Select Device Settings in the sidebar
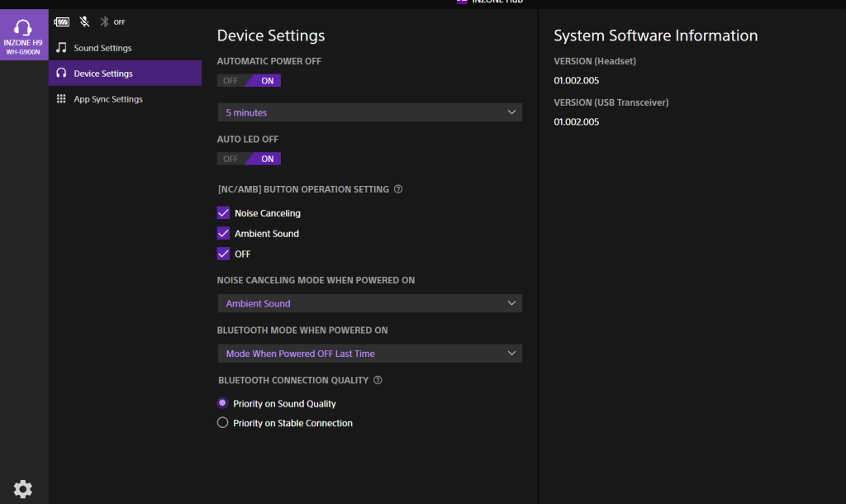Image resolution: width=846 pixels, height=504 pixels. 103,74
